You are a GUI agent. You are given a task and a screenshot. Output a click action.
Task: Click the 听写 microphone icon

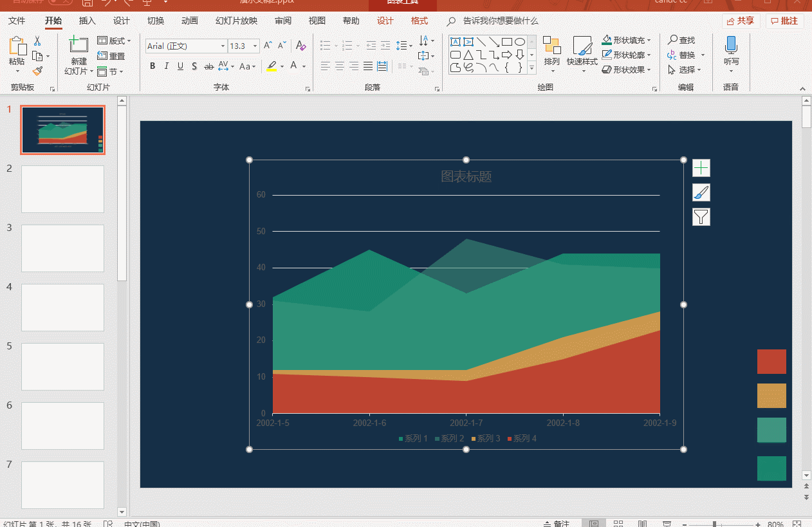pos(731,45)
